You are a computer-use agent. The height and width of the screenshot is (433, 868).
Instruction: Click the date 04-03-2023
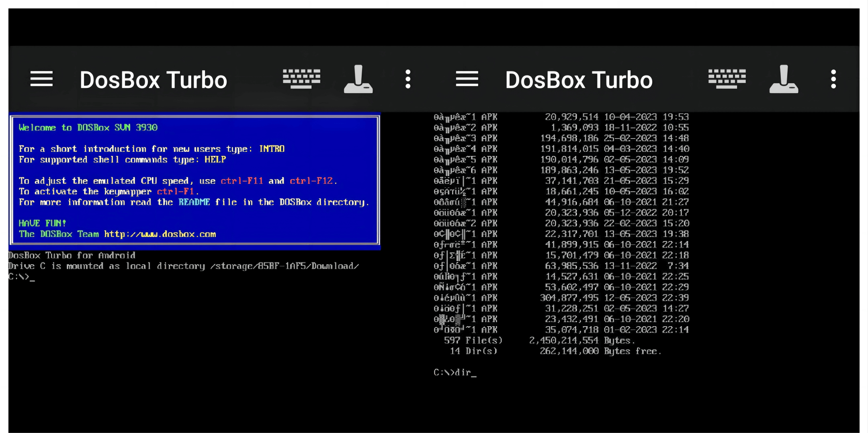pos(630,149)
